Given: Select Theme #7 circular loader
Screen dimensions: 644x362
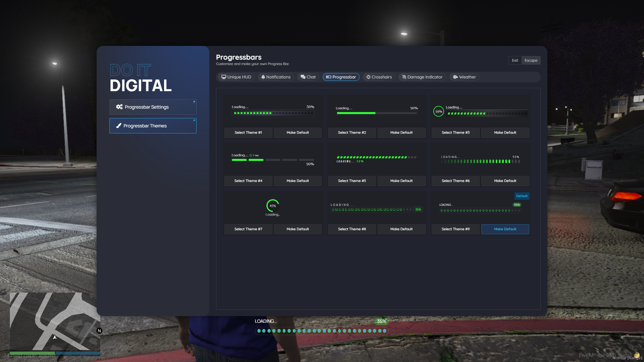Looking at the screenshot, I should pyautogui.click(x=248, y=229).
